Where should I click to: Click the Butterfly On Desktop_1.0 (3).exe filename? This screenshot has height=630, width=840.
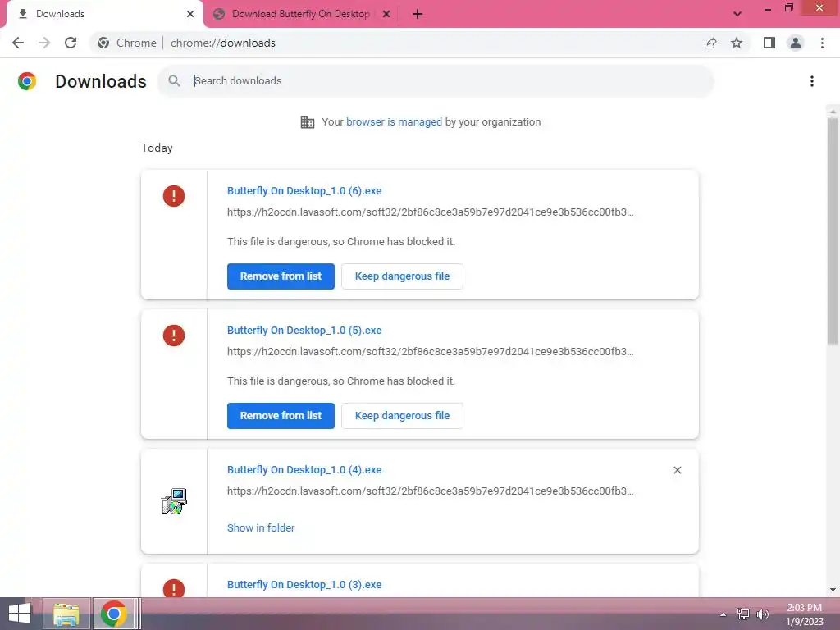click(304, 584)
